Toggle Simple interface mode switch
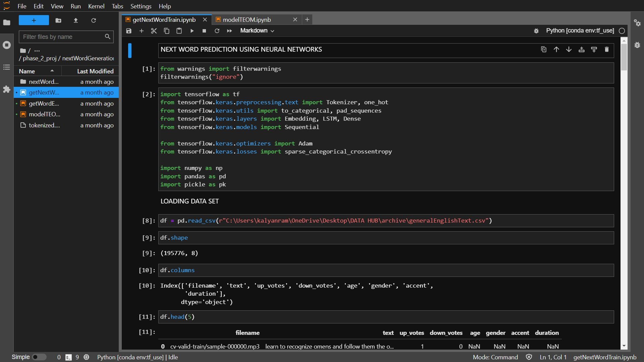644x362 pixels. pyautogui.click(x=39, y=357)
